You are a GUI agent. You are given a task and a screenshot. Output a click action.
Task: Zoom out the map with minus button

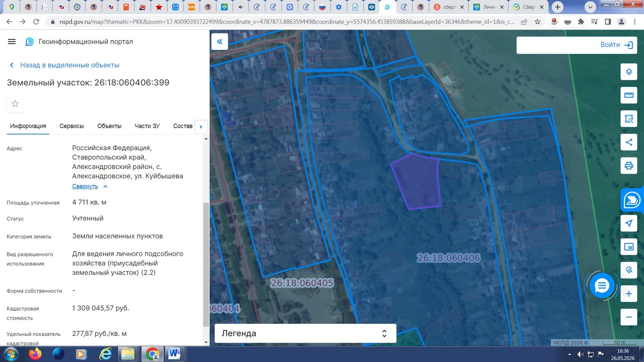629,317
